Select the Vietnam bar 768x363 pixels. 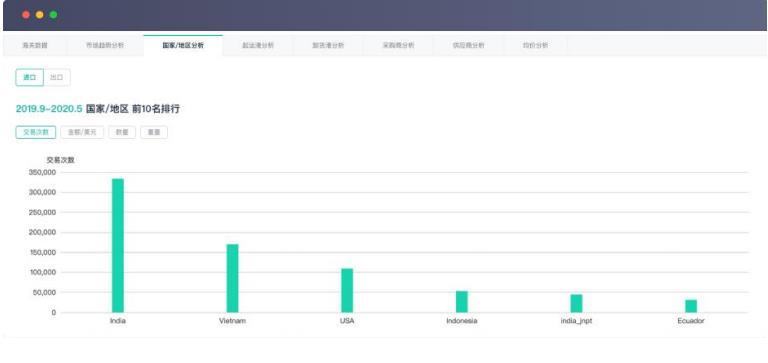(232, 278)
